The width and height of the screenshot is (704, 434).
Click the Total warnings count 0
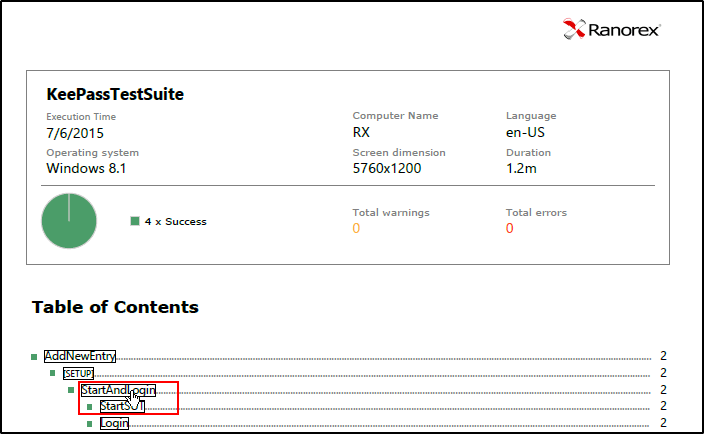(x=356, y=228)
